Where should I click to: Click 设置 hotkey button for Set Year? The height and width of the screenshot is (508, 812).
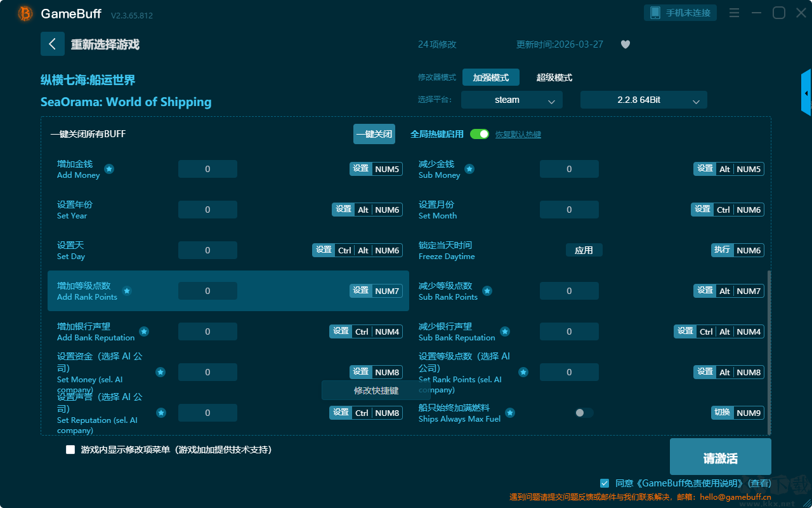tap(343, 210)
